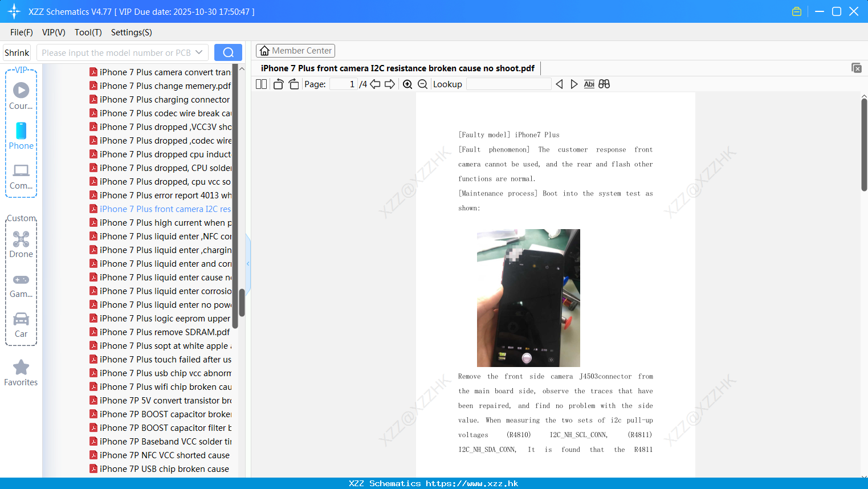Click the PDF viewer scrollbar thumb
This screenshot has width=868, height=489.
tap(864, 145)
